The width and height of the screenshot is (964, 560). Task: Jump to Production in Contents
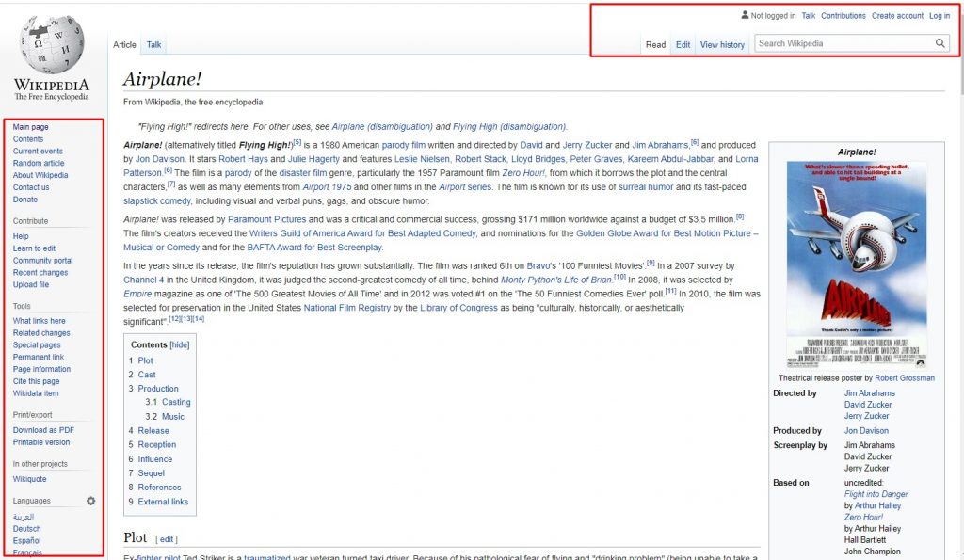158,389
